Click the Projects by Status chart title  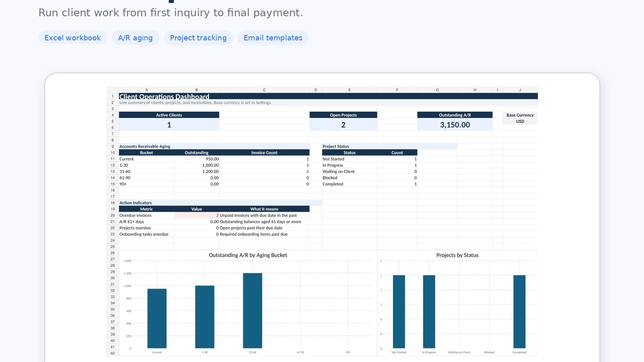tap(457, 255)
